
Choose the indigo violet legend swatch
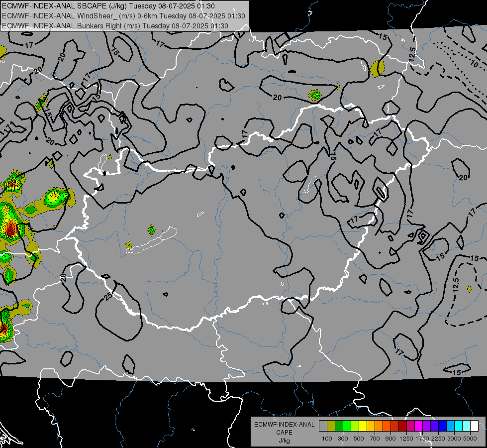(434, 426)
